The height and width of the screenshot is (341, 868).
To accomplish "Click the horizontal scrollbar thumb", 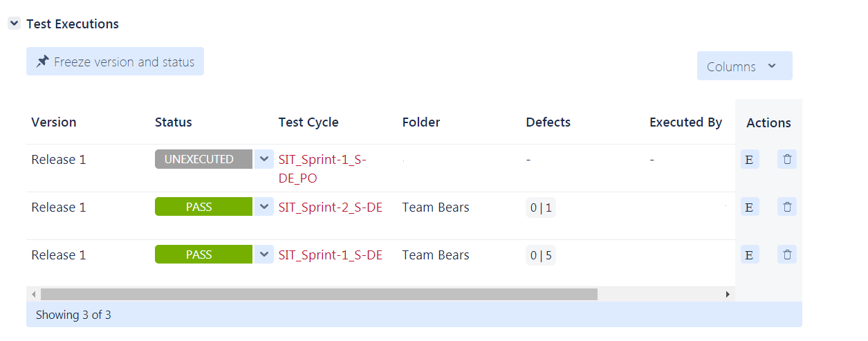I will (318, 294).
